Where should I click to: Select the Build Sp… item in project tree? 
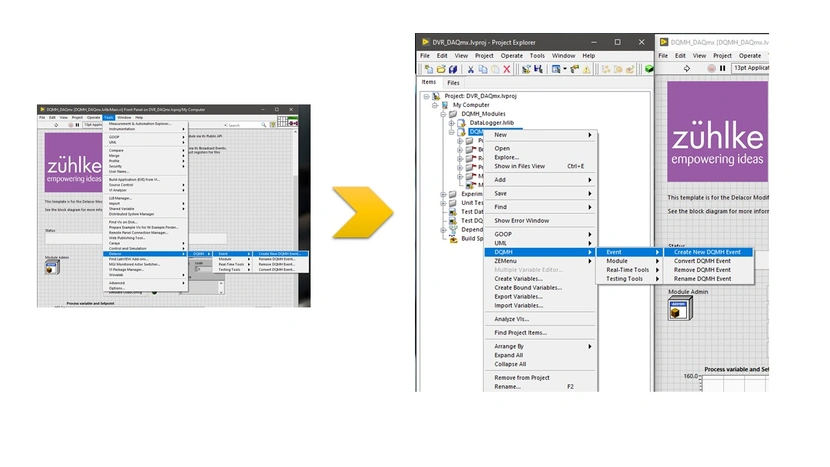[x=472, y=239]
